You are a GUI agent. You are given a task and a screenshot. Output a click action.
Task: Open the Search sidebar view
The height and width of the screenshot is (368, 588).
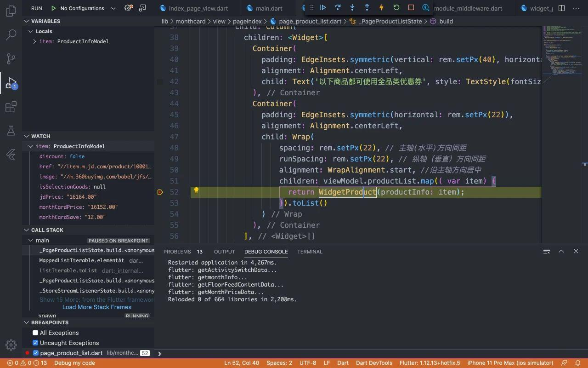coord(11,34)
